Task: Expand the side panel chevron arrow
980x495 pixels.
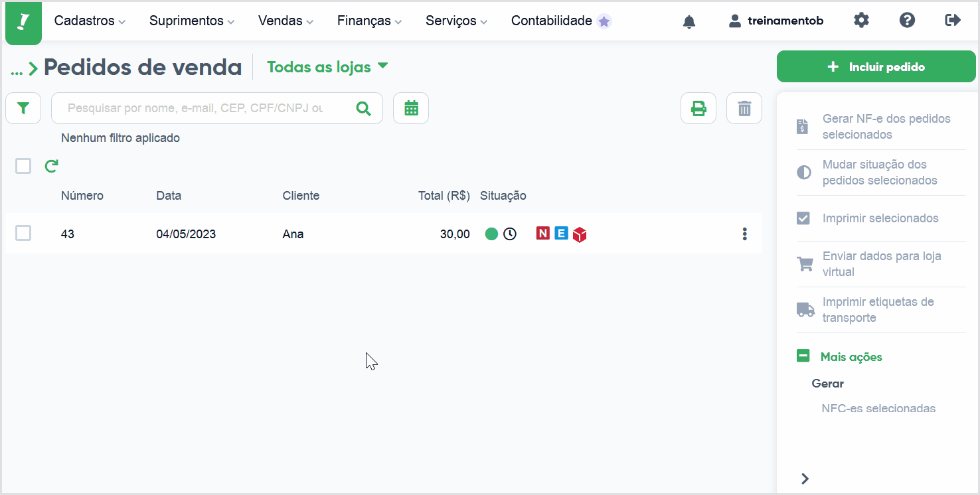Action: 805,478
